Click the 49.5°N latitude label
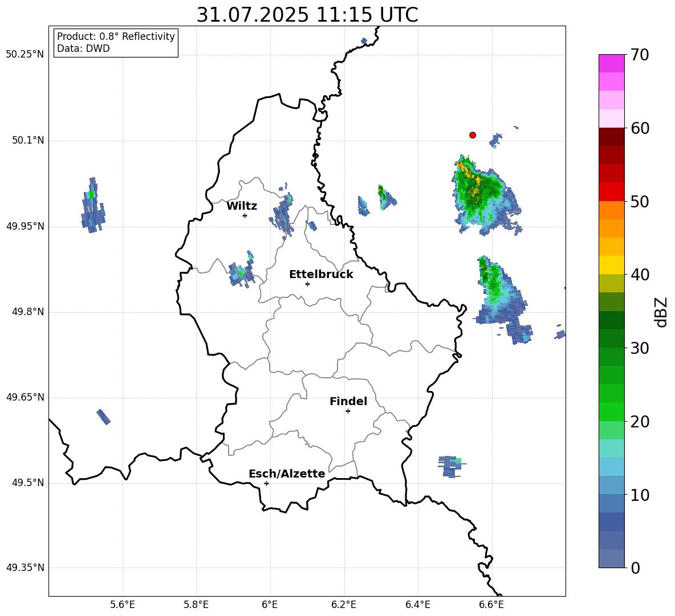The image size is (675, 616). [x=28, y=483]
